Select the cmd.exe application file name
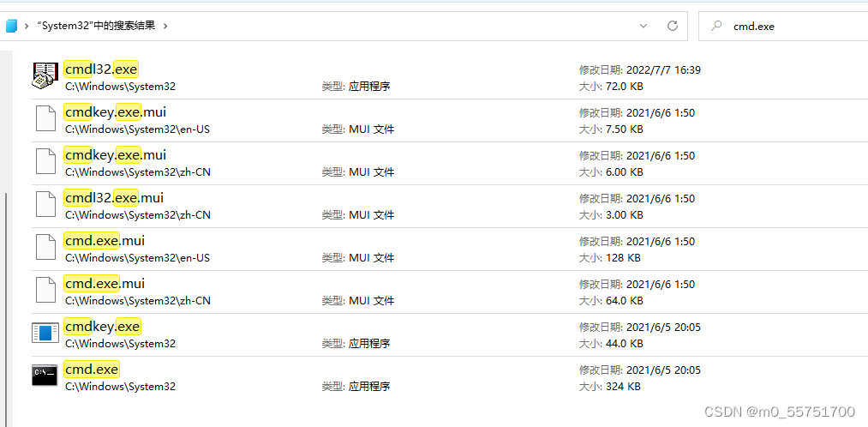The width and height of the screenshot is (868, 427). pyautogui.click(x=92, y=370)
